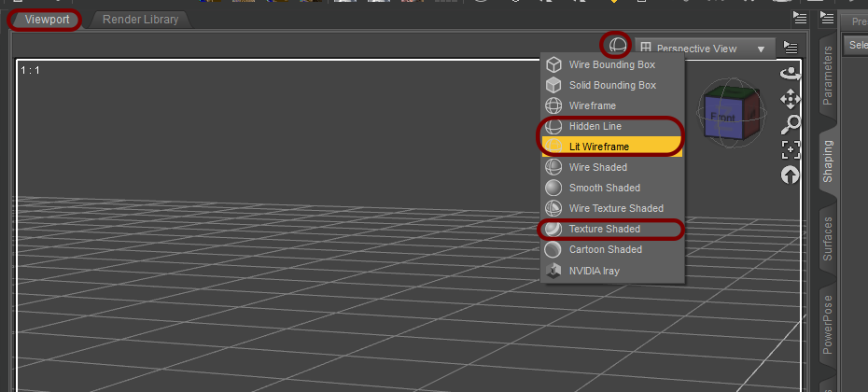Activate the orbit camera control icon

click(791, 73)
